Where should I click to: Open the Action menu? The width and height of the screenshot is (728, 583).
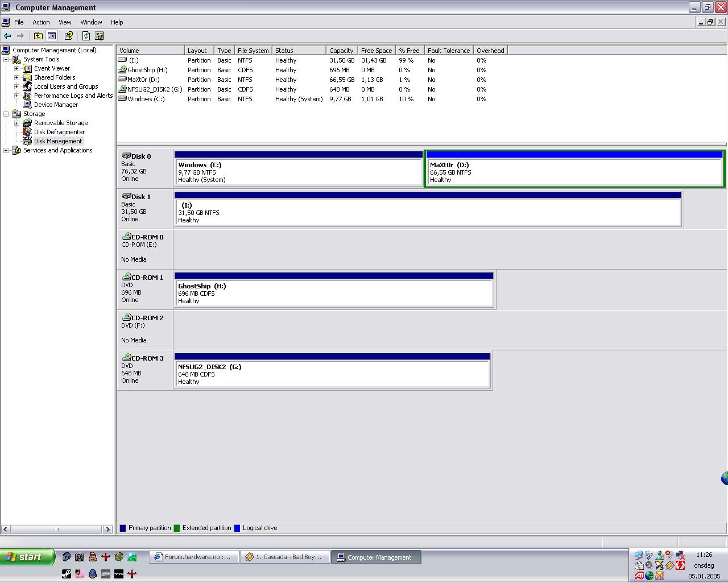tap(41, 22)
